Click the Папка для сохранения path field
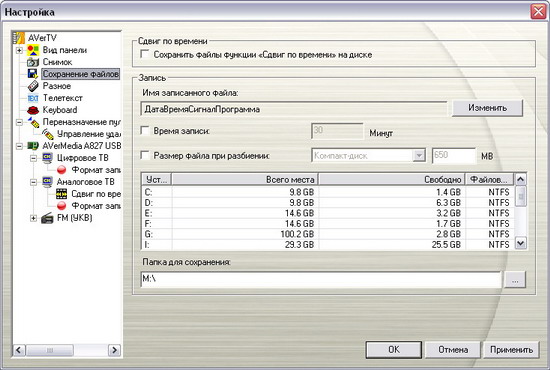Screen dimensions: 550x370 coord(321,280)
